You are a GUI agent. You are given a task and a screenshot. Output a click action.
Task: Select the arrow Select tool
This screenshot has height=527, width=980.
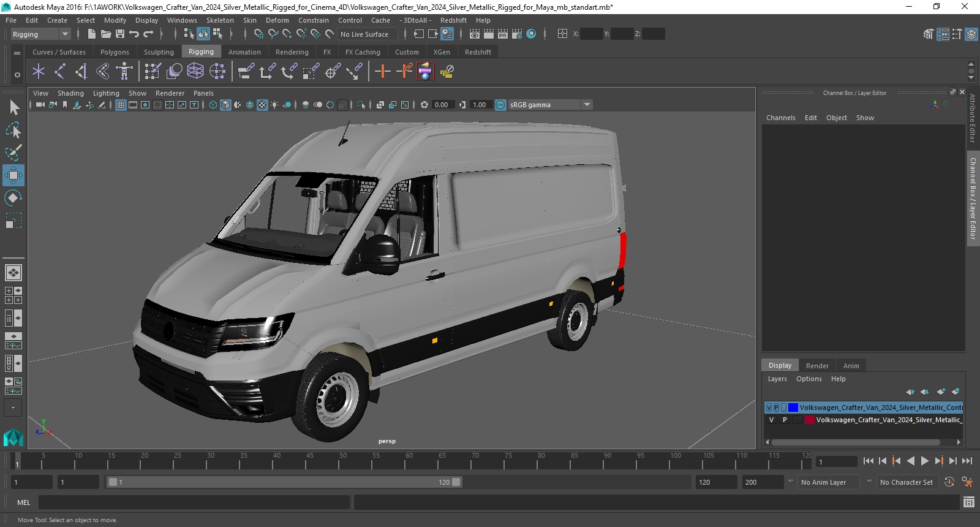13,108
